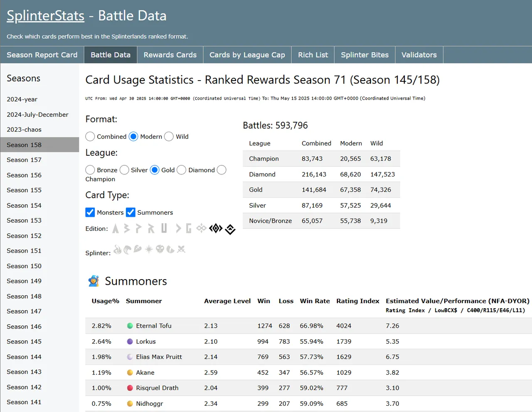Click the gold dot next to Akane
The image size is (532, 412).
tap(130, 373)
